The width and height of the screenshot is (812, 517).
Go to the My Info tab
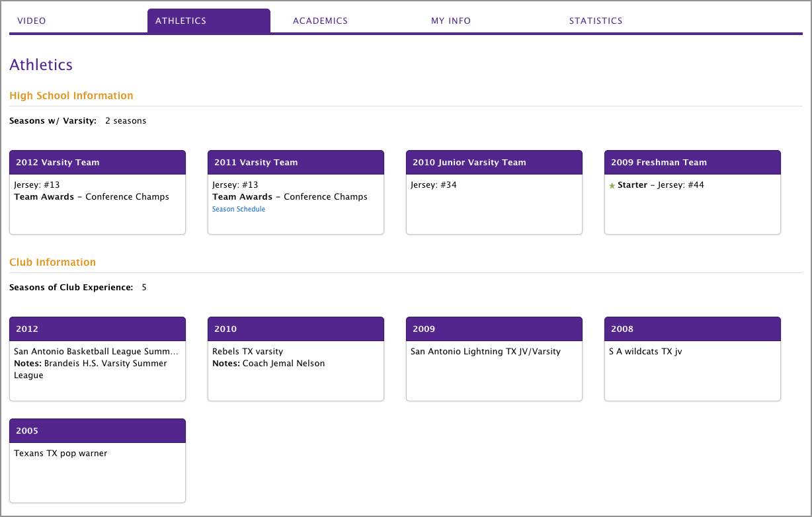click(451, 20)
